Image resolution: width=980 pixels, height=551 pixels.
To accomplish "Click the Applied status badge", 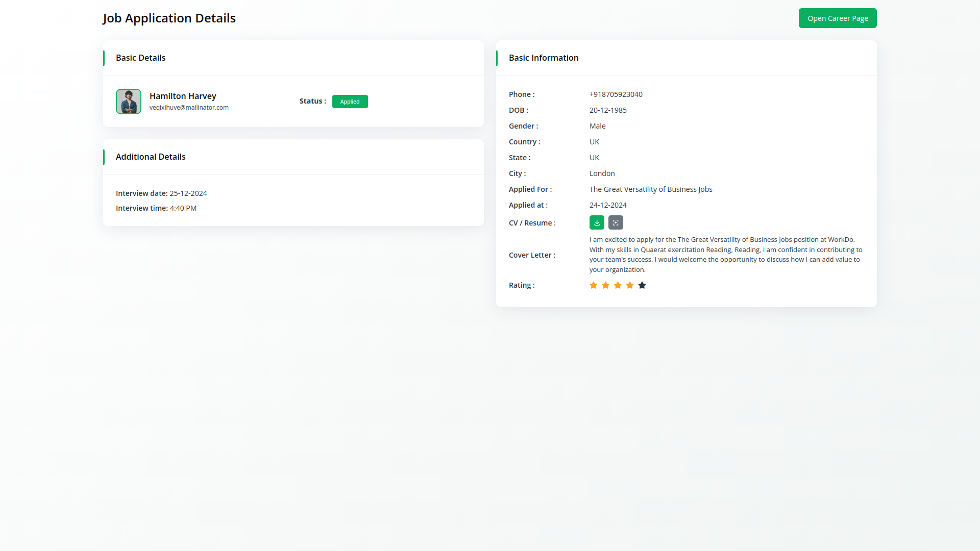I will click(x=350, y=102).
